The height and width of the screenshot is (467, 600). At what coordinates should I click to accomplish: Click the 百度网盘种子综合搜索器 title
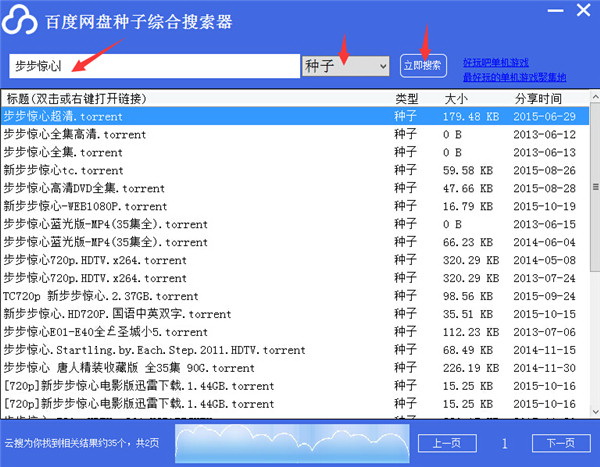[x=139, y=22]
